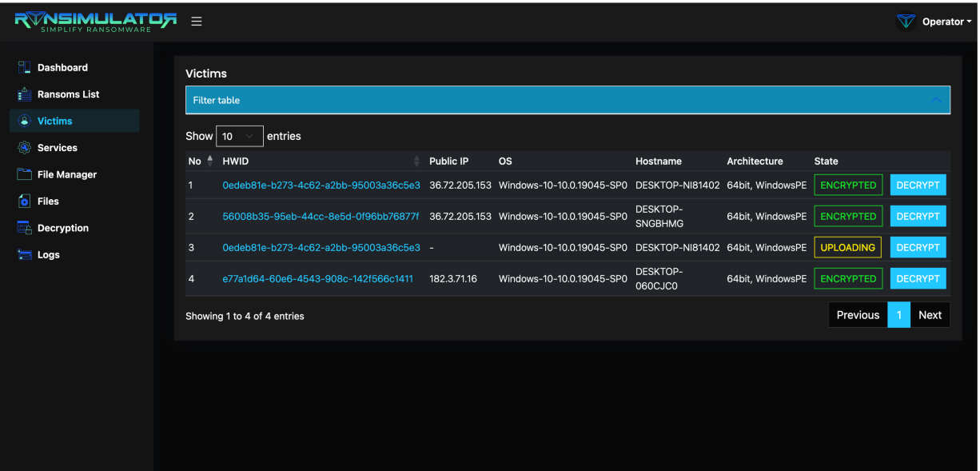Screen dimensions: 980x471
Task: Go to the Next page of entries
Action: pyautogui.click(x=930, y=315)
